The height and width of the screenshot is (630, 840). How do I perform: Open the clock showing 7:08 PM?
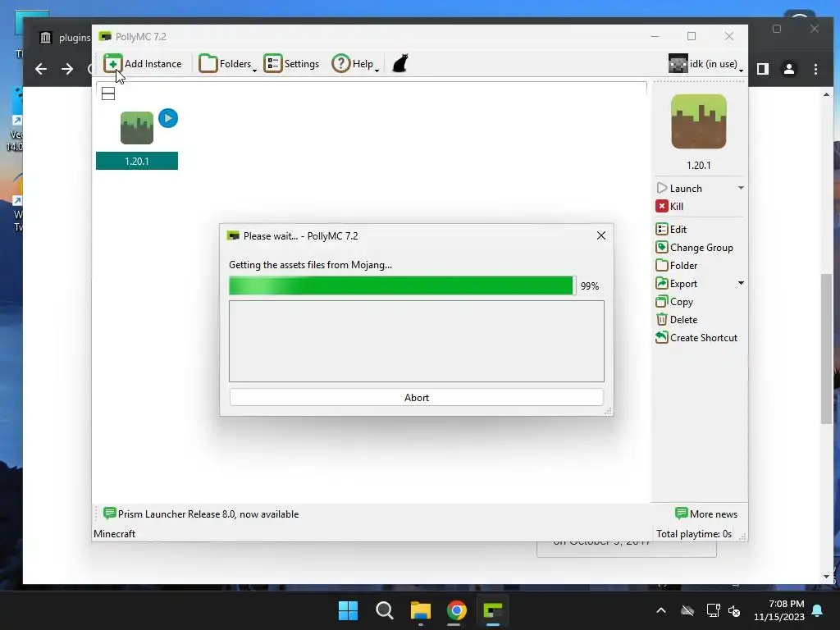(x=779, y=610)
